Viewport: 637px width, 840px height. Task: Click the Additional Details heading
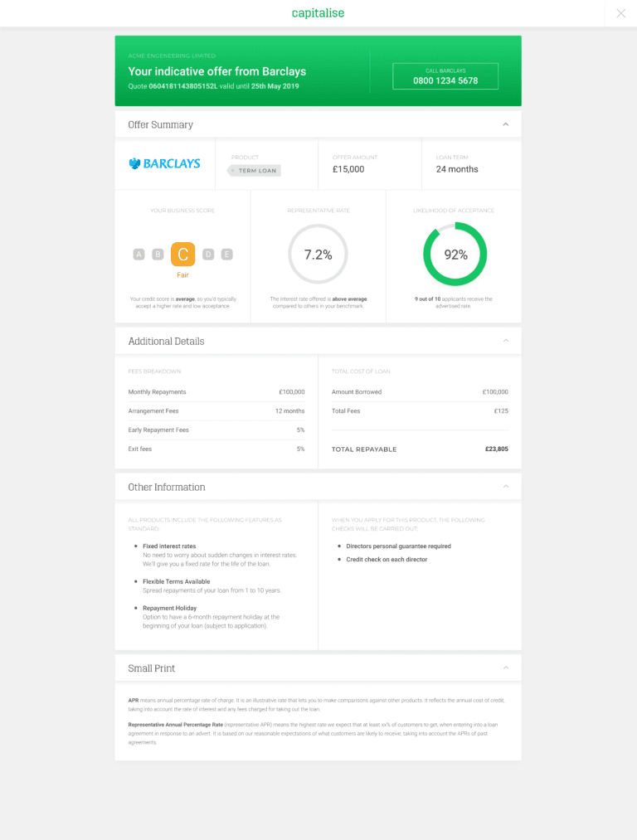[166, 342]
